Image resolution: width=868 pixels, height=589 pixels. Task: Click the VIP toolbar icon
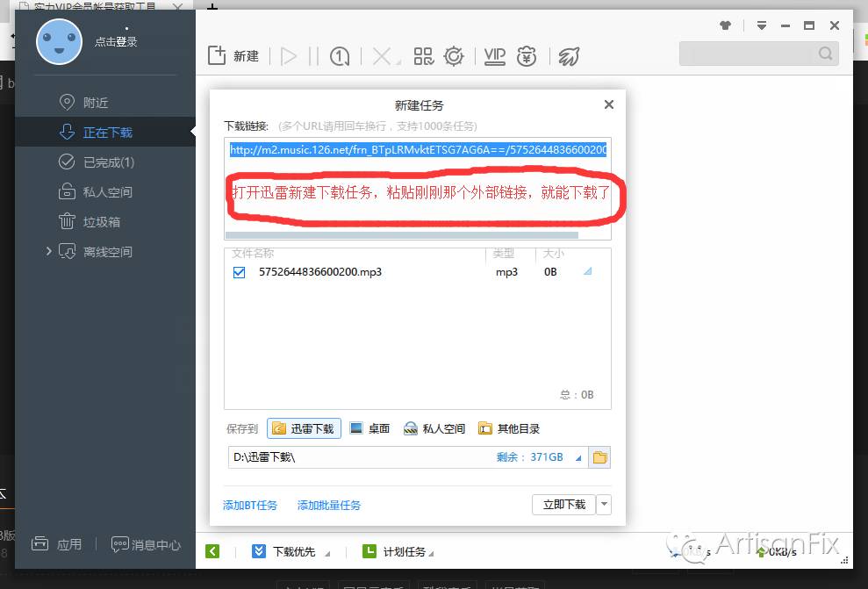(495, 56)
